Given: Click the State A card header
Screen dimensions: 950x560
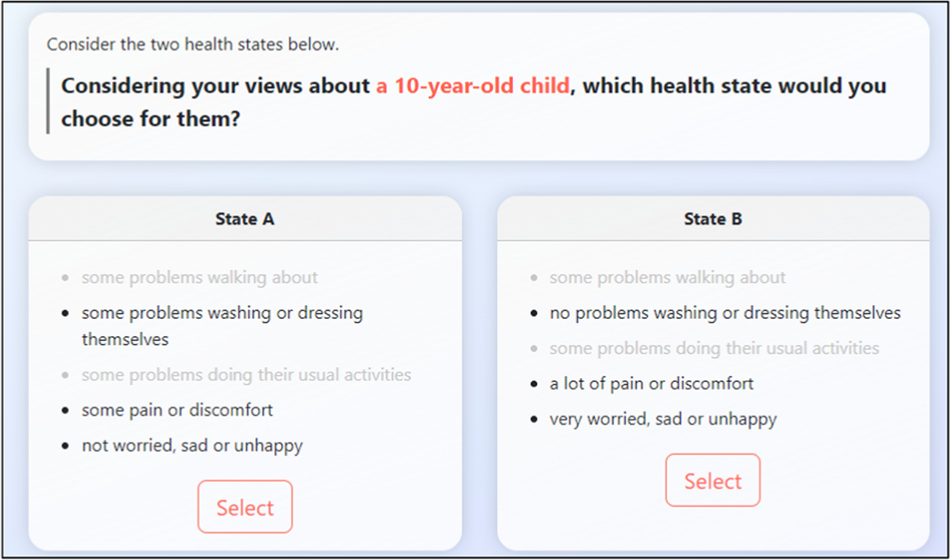Looking at the screenshot, I should tap(245, 218).
